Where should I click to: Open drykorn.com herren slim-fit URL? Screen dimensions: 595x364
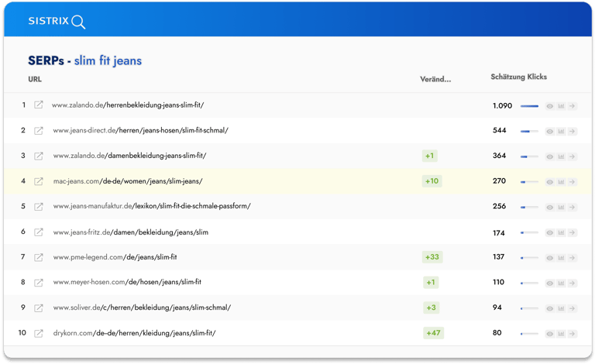point(134,333)
